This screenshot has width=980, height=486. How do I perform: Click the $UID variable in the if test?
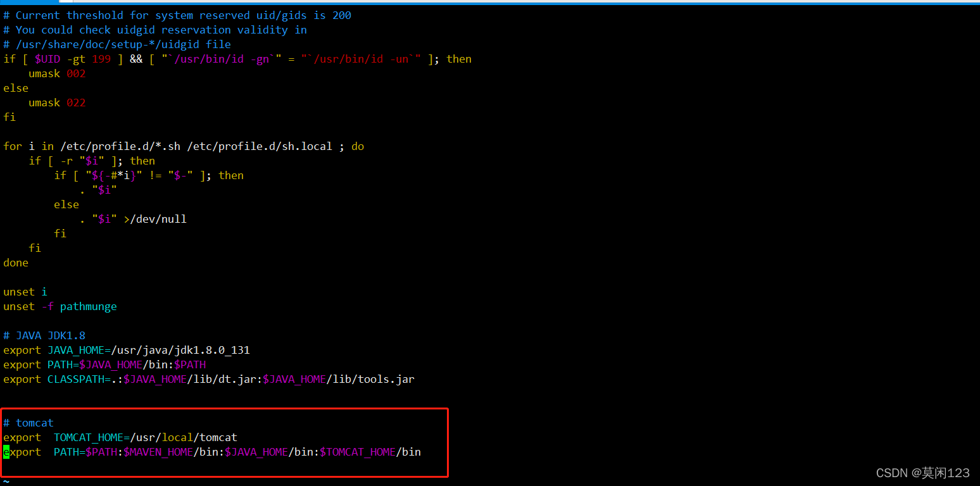click(47, 59)
